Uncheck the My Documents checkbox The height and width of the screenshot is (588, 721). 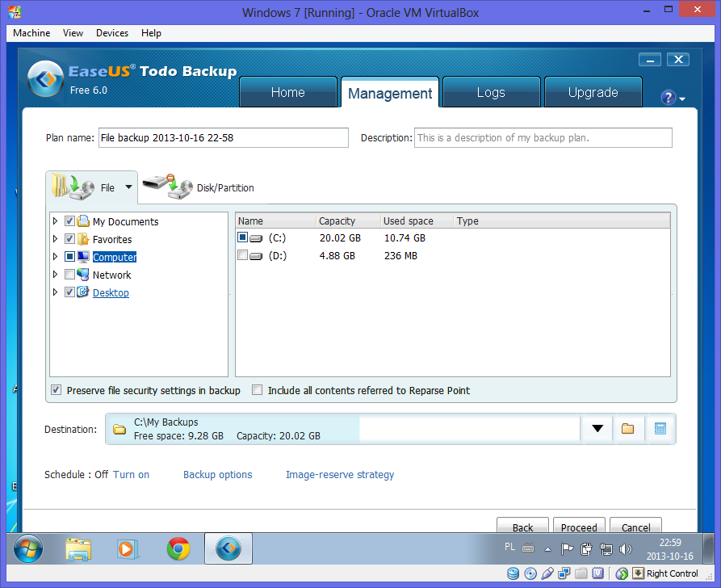[x=69, y=221]
